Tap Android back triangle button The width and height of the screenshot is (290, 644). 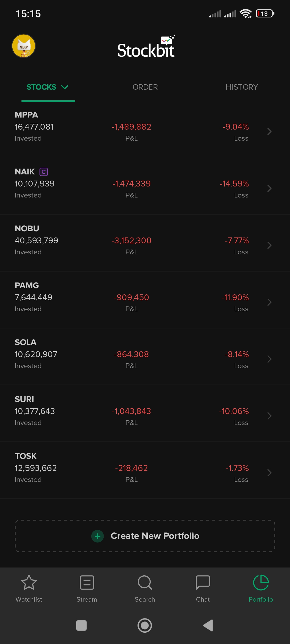pos(208,625)
